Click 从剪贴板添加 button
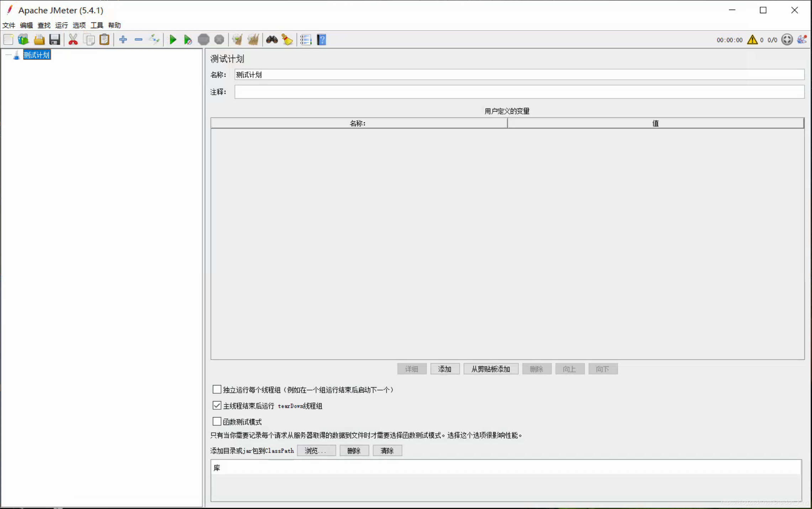 (x=491, y=369)
